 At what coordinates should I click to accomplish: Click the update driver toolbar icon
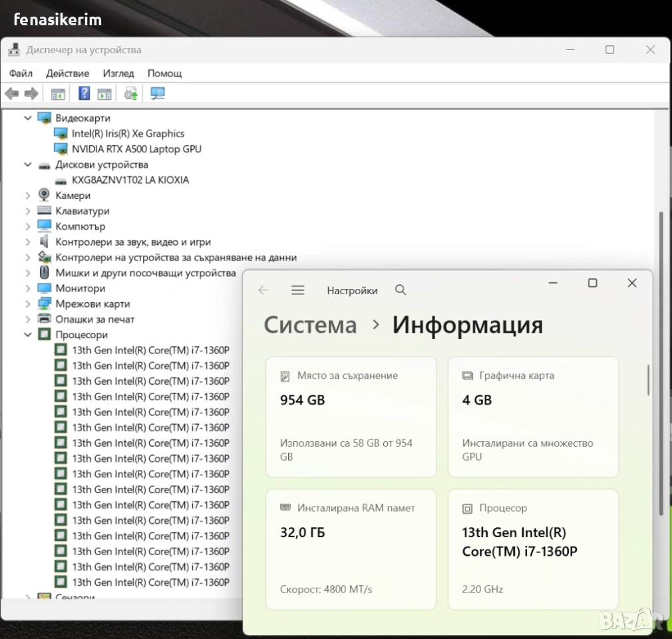point(131,94)
